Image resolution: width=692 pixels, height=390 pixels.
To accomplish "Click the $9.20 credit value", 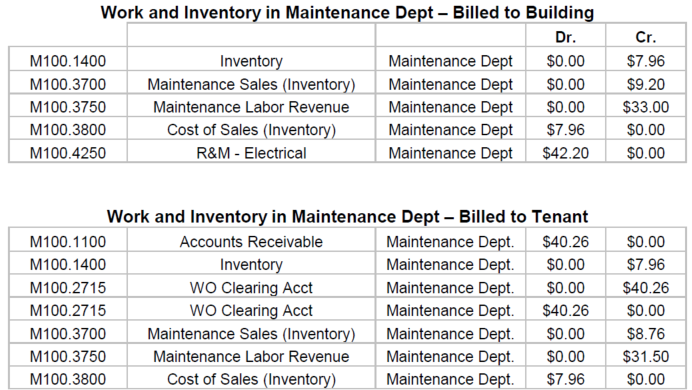I will tap(646, 84).
